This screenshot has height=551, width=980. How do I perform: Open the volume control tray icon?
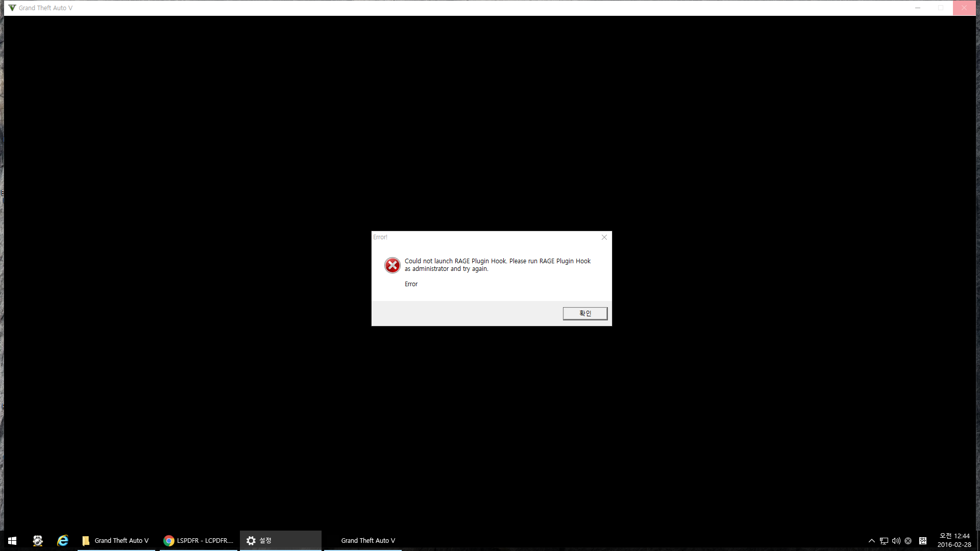pos(896,541)
